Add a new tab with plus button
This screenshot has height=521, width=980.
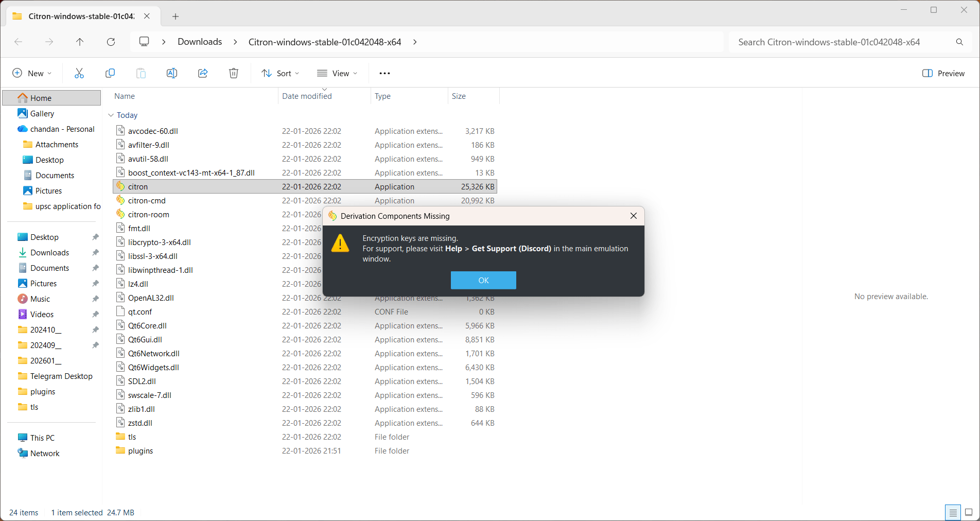tap(176, 16)
